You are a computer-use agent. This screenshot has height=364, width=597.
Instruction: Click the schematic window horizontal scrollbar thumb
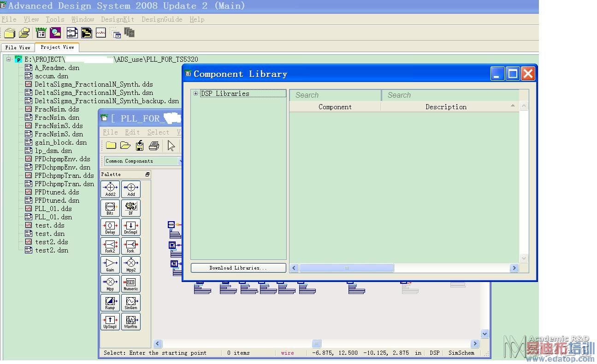click(x=316, y=343)
